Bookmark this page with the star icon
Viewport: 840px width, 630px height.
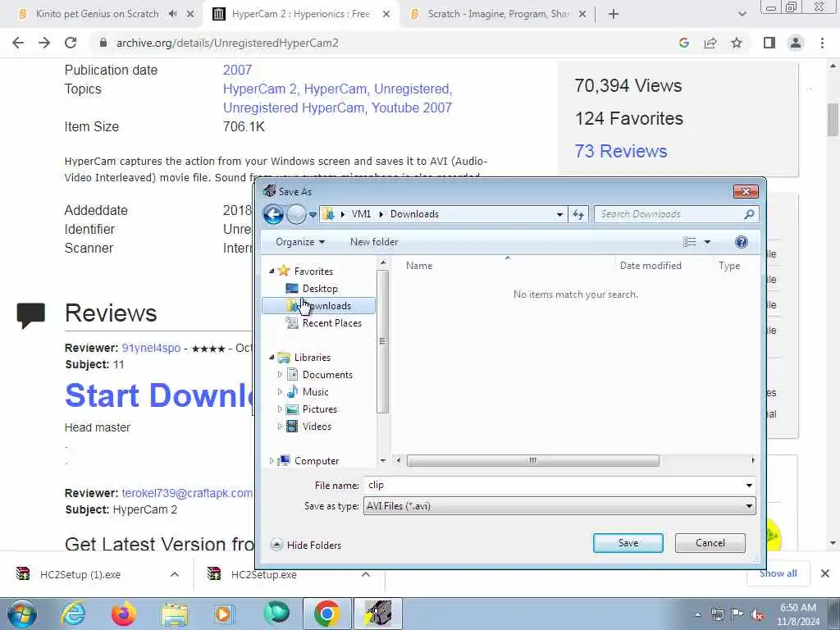click(737, 43)
